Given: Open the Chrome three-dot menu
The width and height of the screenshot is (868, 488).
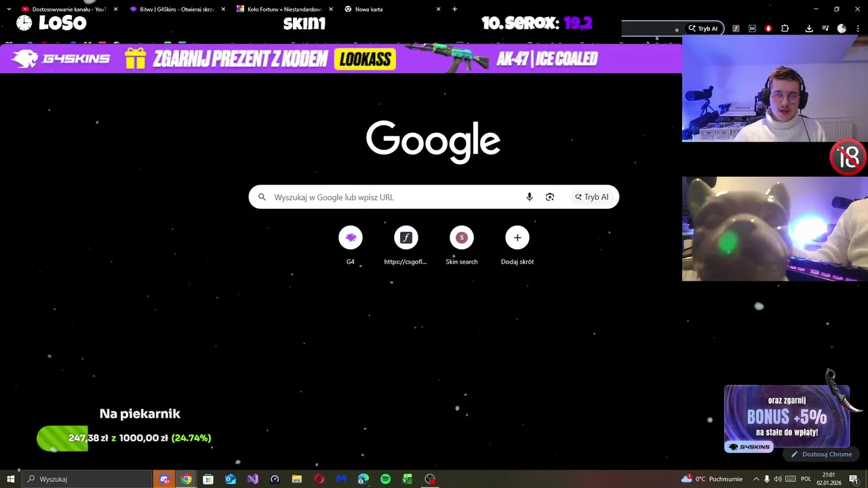Looking at the screenshot, I should pos(858,28).
